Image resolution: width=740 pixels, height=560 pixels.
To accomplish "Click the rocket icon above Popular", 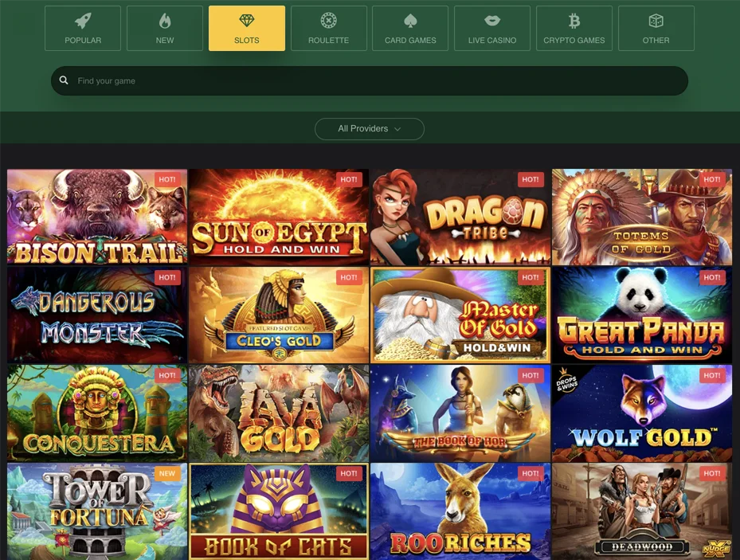I will tap(83, 21).
